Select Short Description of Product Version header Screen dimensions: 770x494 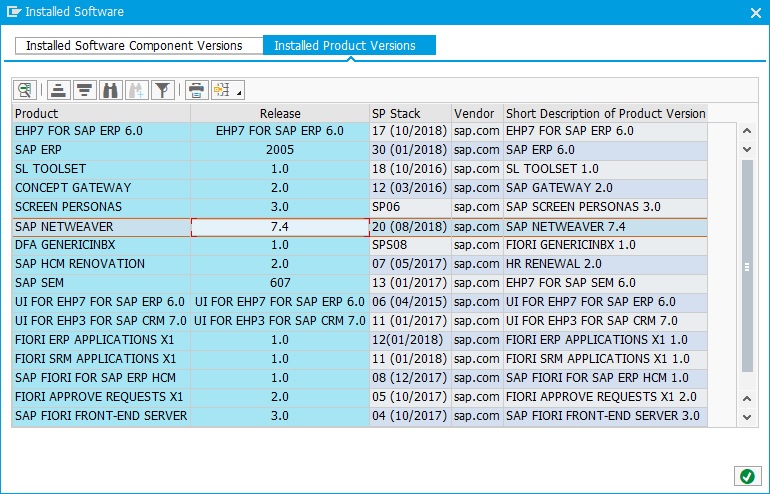(605, 113)
